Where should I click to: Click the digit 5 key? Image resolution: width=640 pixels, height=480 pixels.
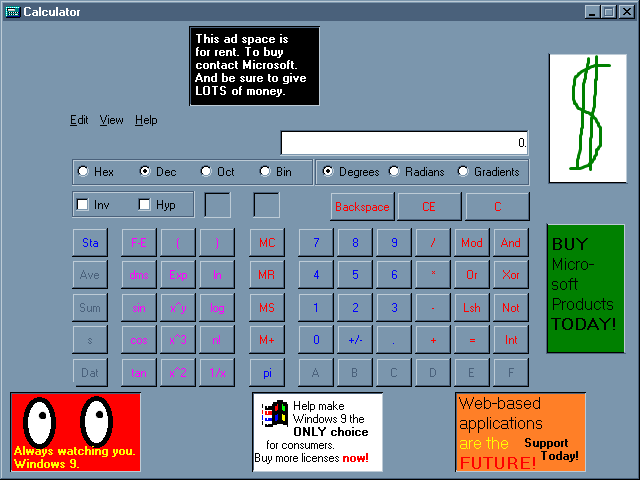(x=355, y=275)
